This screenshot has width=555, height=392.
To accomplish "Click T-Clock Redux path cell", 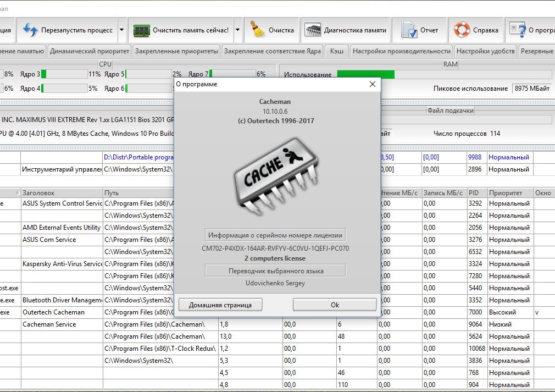I will coord(160,349).
